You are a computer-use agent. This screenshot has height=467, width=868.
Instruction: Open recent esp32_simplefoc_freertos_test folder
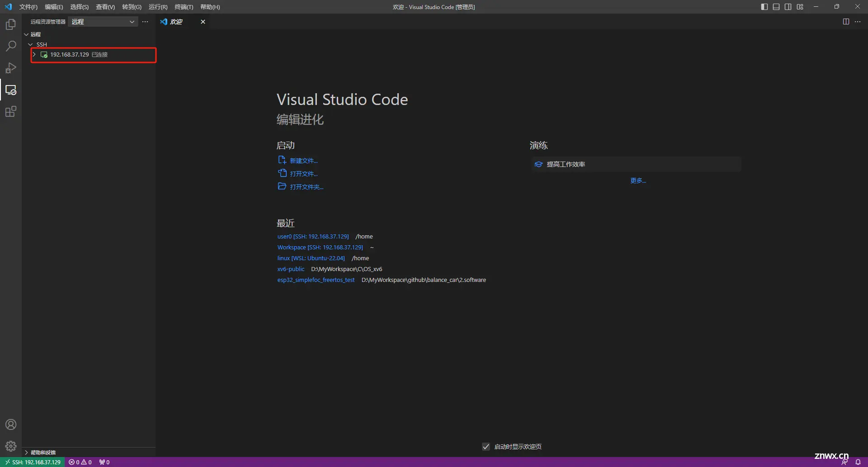(x=316, y=280)
